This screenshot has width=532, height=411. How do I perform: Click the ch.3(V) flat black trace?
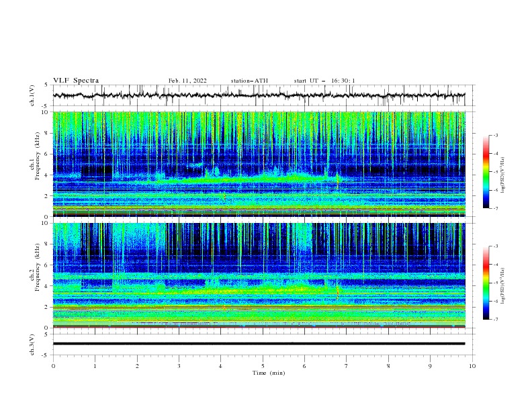(x=259, y=344)
